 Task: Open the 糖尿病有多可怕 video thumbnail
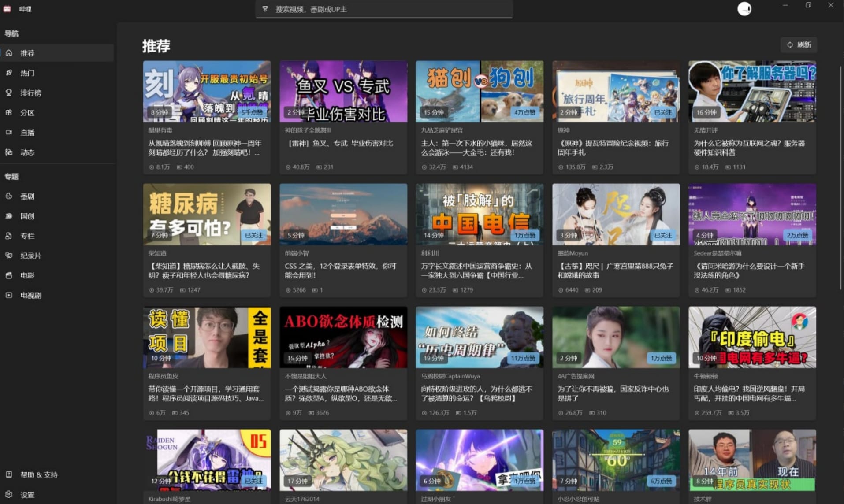point(207,215)
